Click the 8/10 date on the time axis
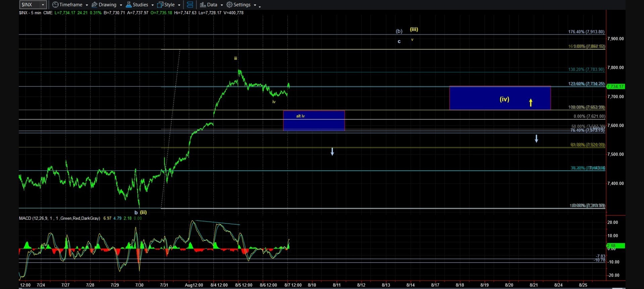Image resolution: width=644 pixels, height=289 pixels. 312,285
